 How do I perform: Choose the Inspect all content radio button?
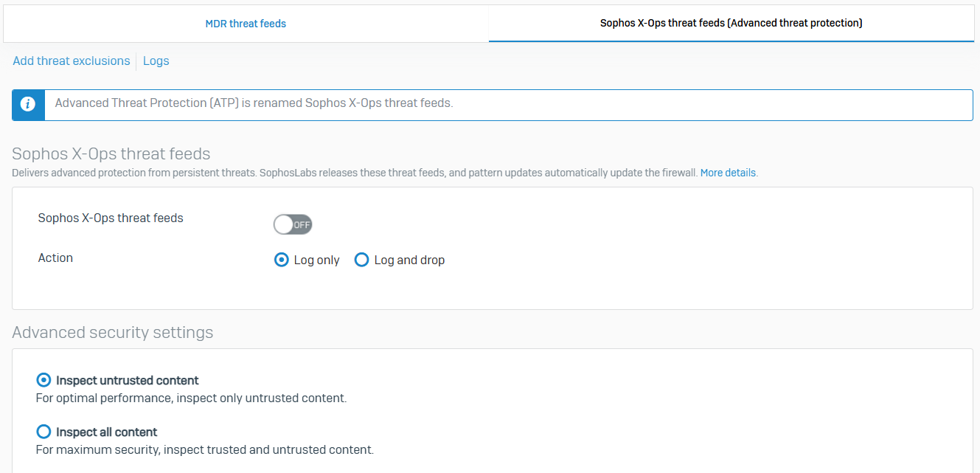click(x=44, y=432)
